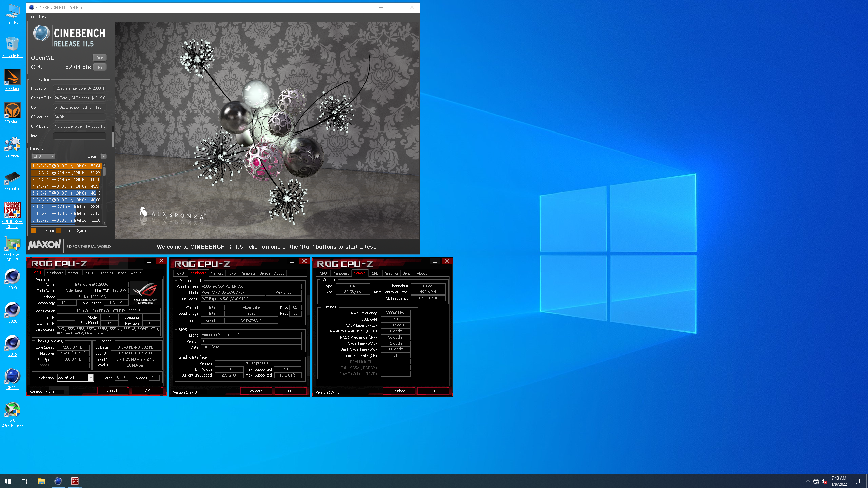Select ranking entry scoring 48.13
The width and height of the screenshot is (868, 488).
(x=66, y=193)
